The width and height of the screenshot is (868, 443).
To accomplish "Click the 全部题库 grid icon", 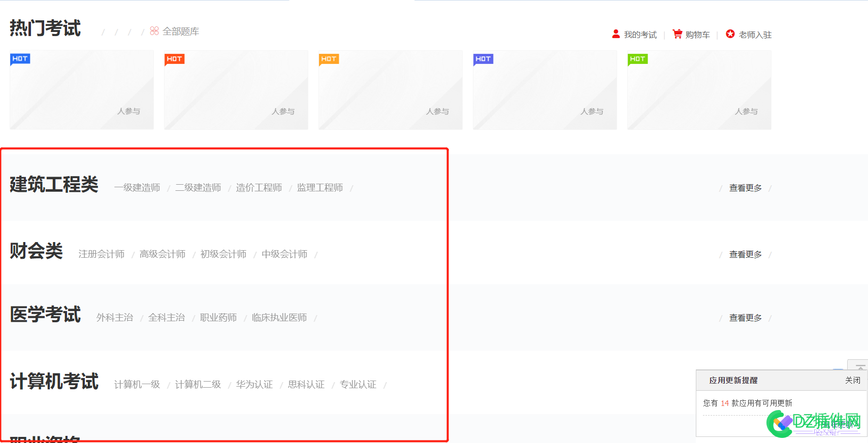I will (x=154, y=31).
